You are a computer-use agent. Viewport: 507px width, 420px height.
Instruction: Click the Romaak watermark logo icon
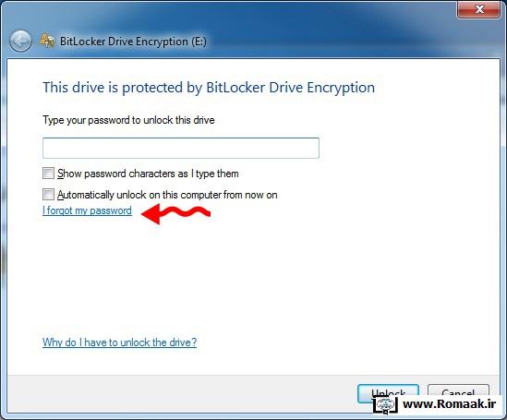pos(385,405)
